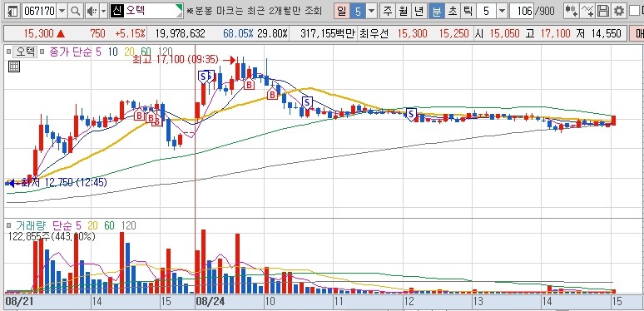
Task: Click the 매 button at right edge
Action: click(637, 33)
